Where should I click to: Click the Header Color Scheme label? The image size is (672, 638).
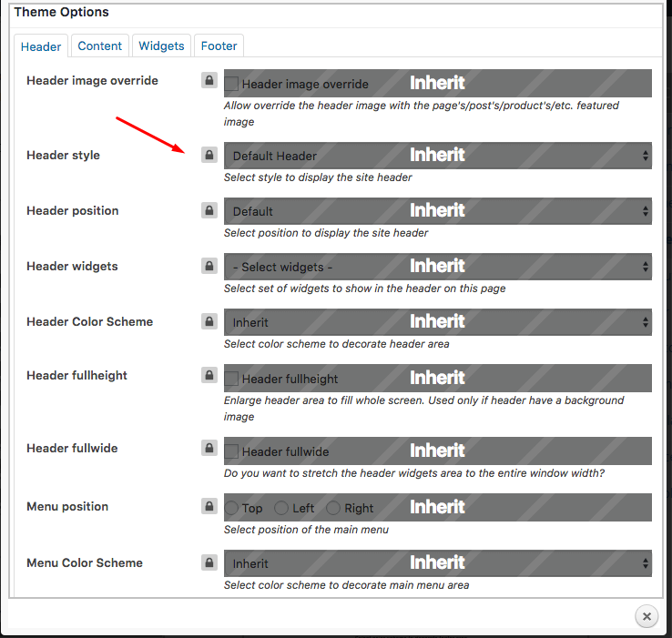(x=89, y=322)
